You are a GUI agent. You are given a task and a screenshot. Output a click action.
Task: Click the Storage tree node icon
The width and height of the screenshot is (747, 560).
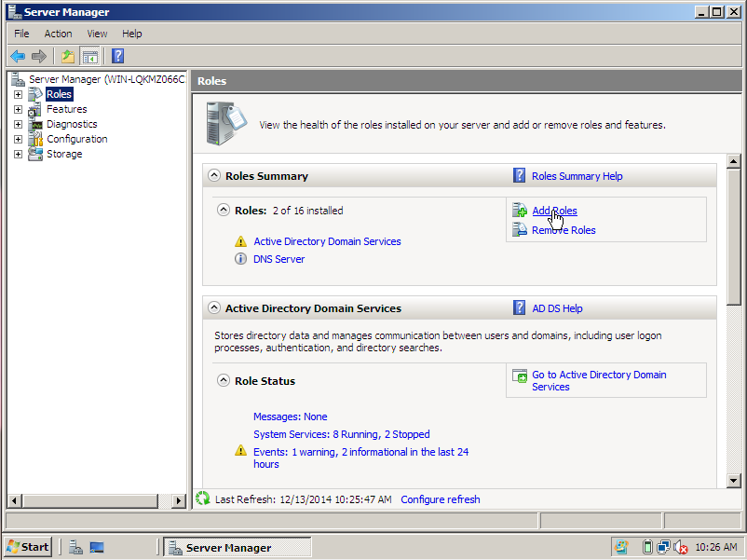tap(35, 154)
